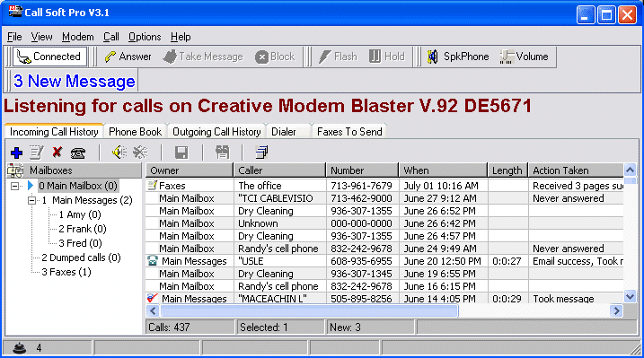Screen dimensions: 644x358
Task: Open the SpkPhone speakerphone control
Action: click(458, 57)
